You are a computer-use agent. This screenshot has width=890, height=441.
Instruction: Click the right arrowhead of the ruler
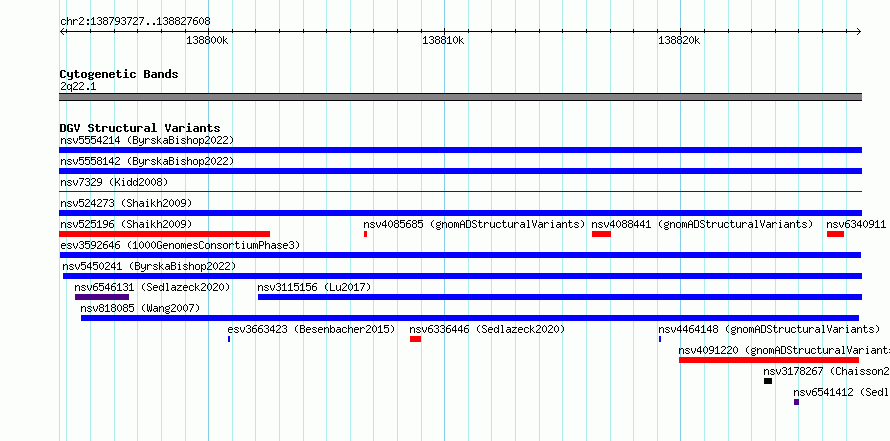click(x=859, y=31)
